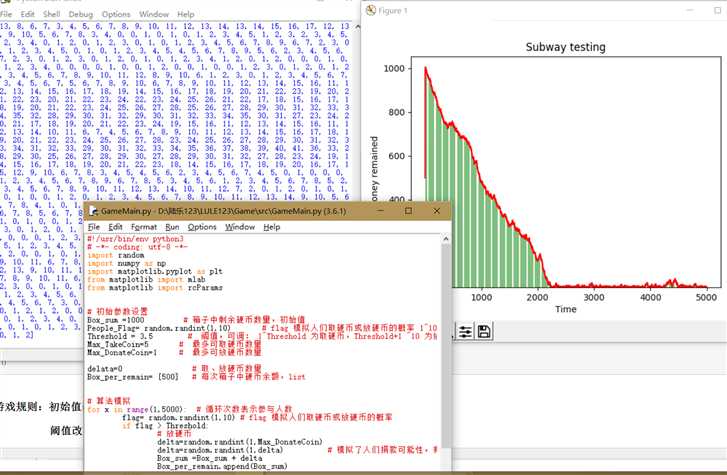Viewport: 727px width, 475px height.
Task: Save the figure using the floppy disk icon
Action: (x=484, y=332)
